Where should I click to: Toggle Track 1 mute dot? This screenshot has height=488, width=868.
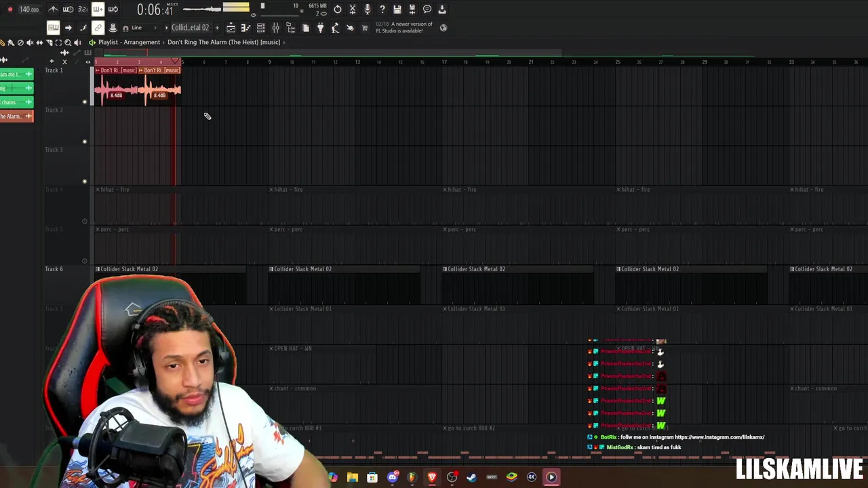point(85,102)
